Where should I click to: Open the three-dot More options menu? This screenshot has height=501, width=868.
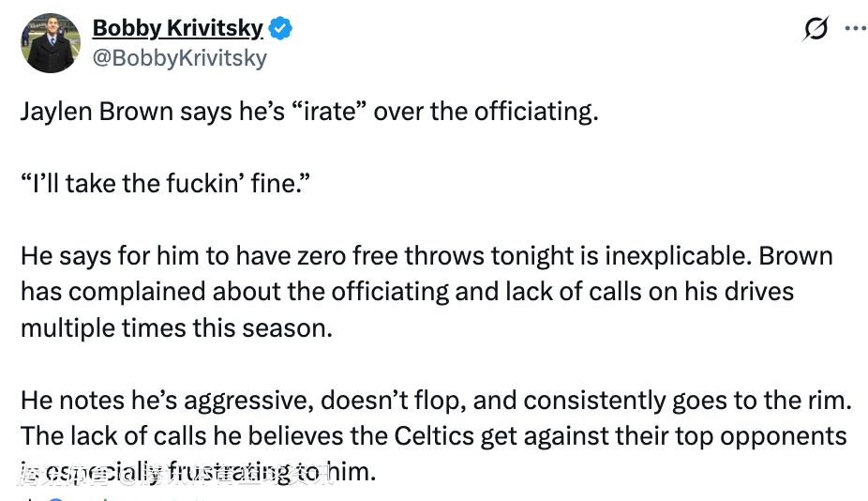[855, 28]
